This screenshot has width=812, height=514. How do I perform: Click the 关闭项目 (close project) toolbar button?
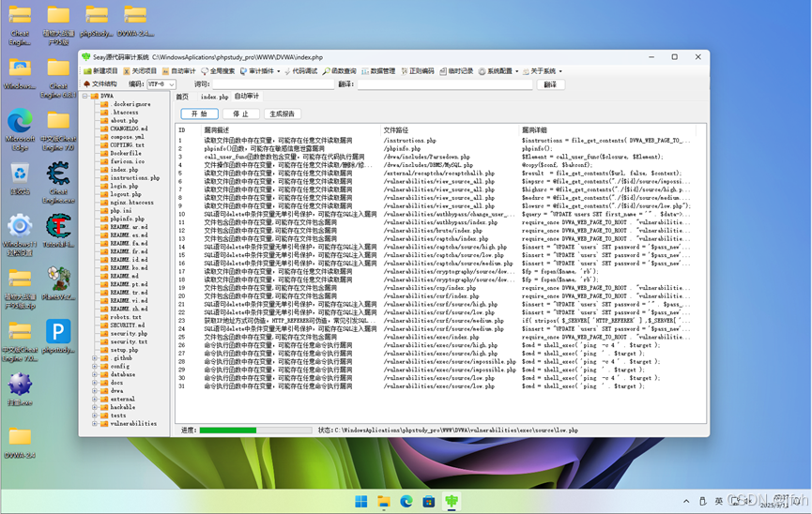(140, 71)
